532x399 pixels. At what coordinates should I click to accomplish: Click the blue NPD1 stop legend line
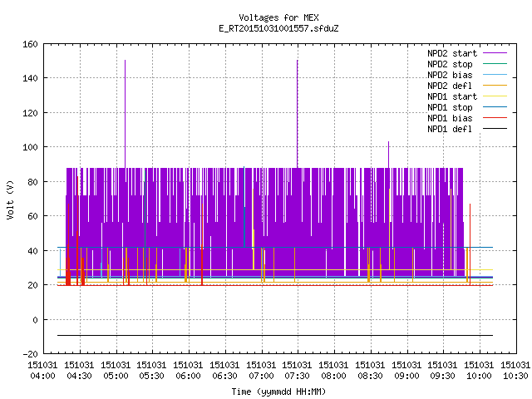pyautogui.click(x=495, y=107)
